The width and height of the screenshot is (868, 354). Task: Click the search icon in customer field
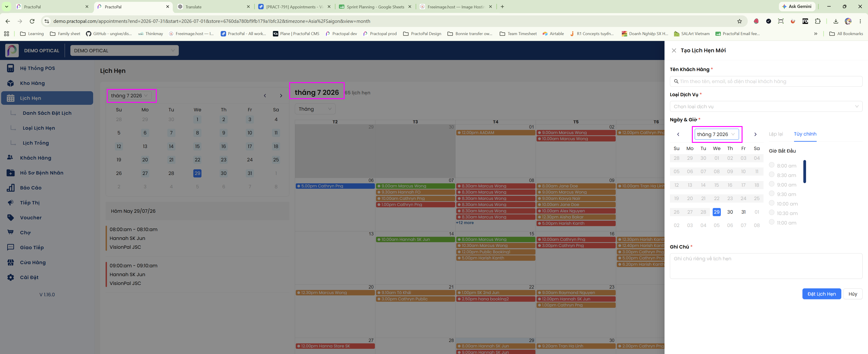[676, 81]
